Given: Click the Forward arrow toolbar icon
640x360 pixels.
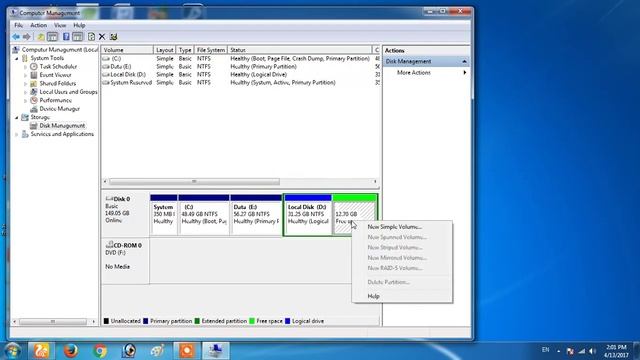Looking at the screenshot, I should pyautogui.click(x=27, y=37).
